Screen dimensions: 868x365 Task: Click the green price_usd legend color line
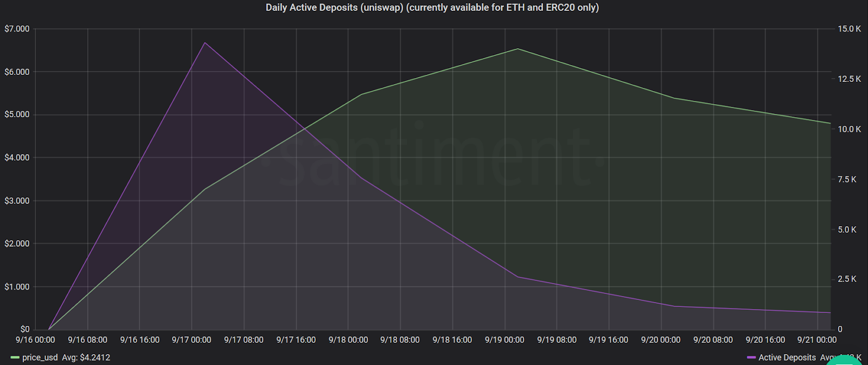[x=15, y=357]
